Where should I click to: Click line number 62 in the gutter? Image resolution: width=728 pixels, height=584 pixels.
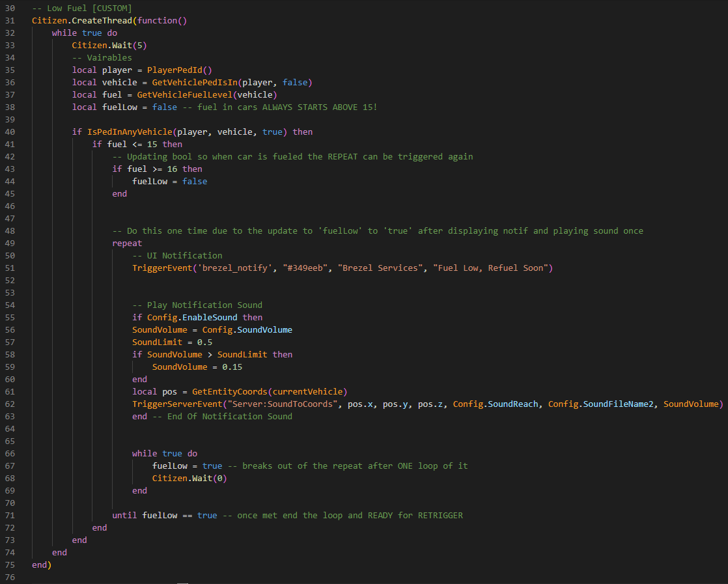click(x=10, y=404)
